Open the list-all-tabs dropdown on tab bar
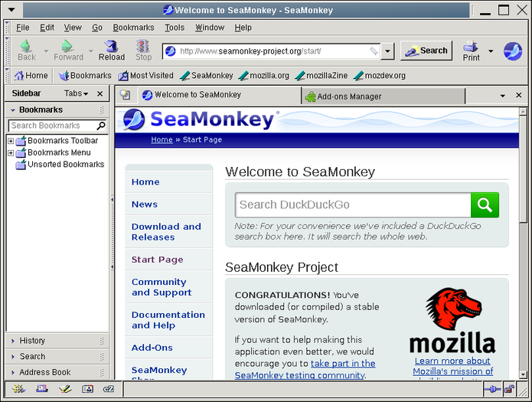Image resolution: width=532 pixels, height=402 pixels. (502, 96)
